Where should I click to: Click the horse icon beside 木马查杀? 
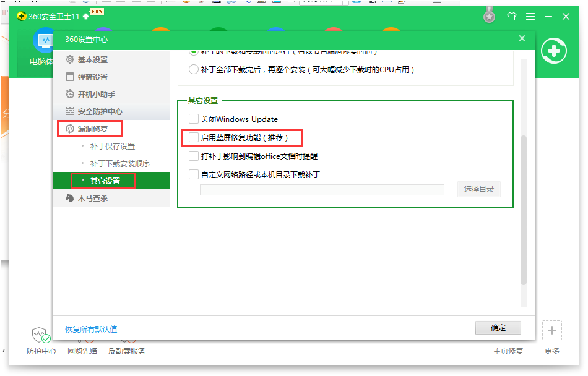[70, 198]
